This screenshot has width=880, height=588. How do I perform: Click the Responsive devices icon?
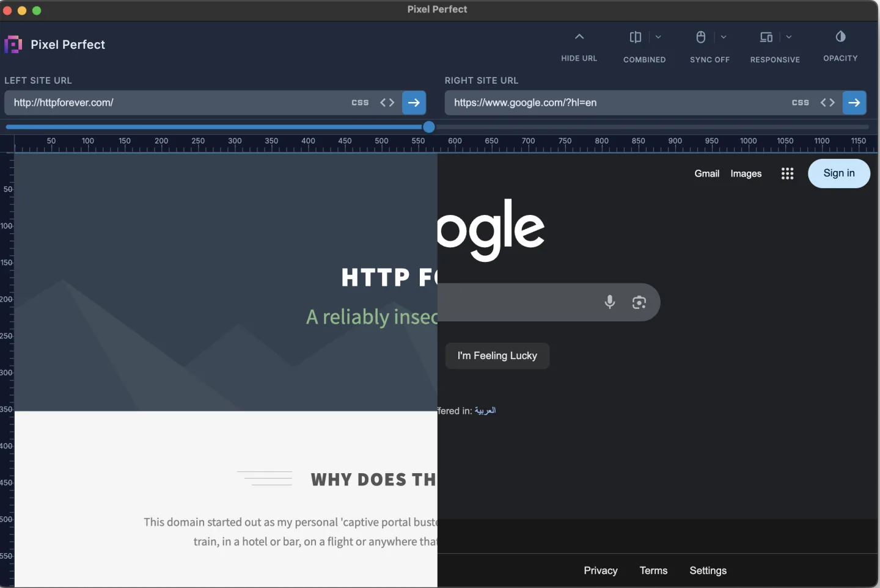tap(766, 37)
